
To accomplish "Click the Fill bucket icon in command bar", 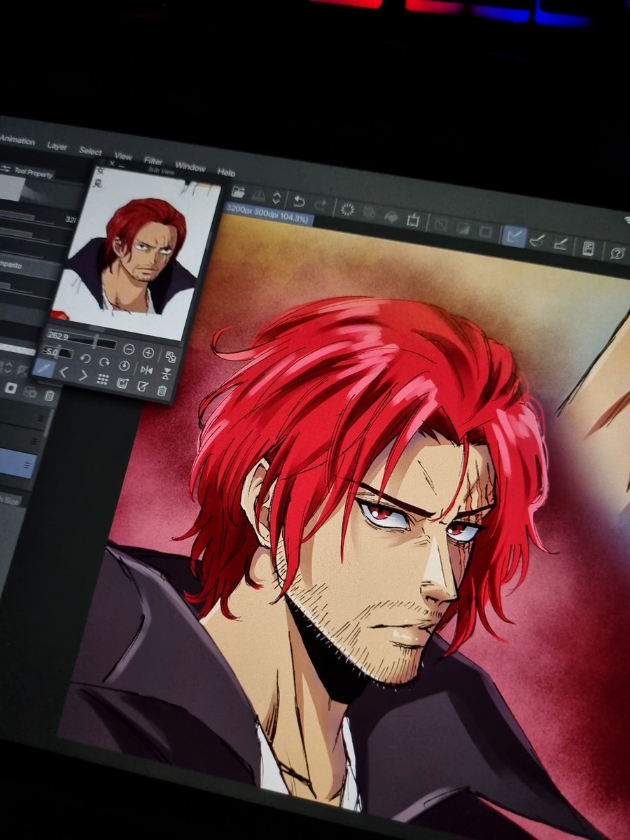I will (391, 217).
